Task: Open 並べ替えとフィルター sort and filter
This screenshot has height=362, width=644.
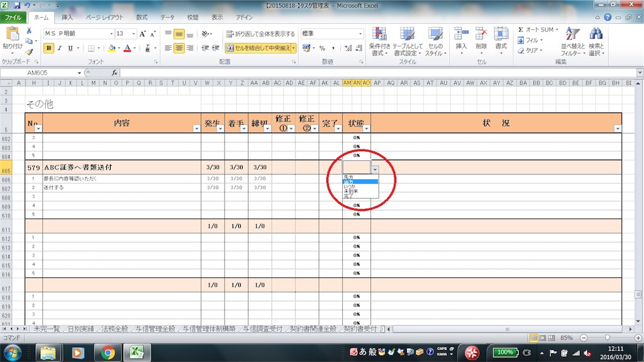Action: [572, 41]
